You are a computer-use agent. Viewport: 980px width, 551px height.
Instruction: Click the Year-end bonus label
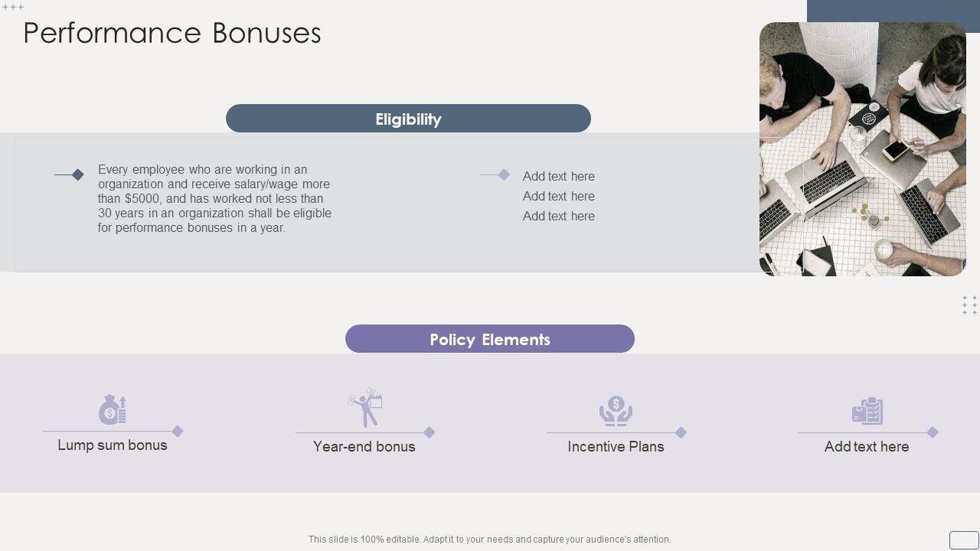(x=364, y=447)
